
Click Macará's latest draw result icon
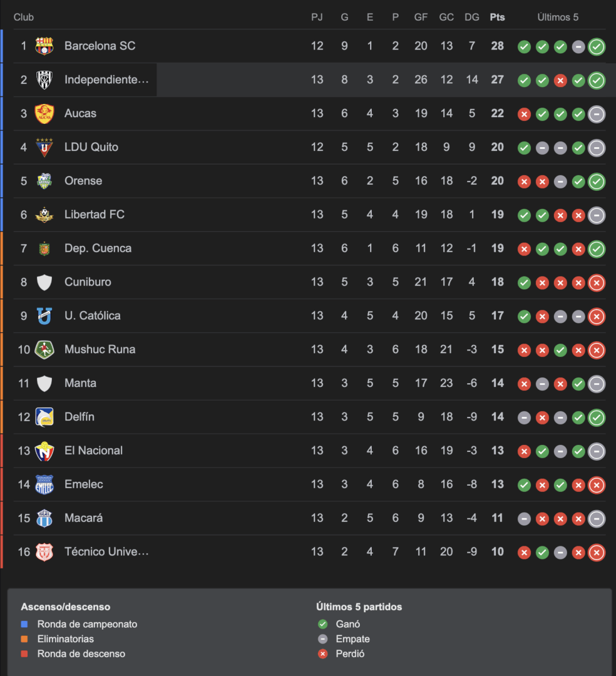[x=597, y=519]
